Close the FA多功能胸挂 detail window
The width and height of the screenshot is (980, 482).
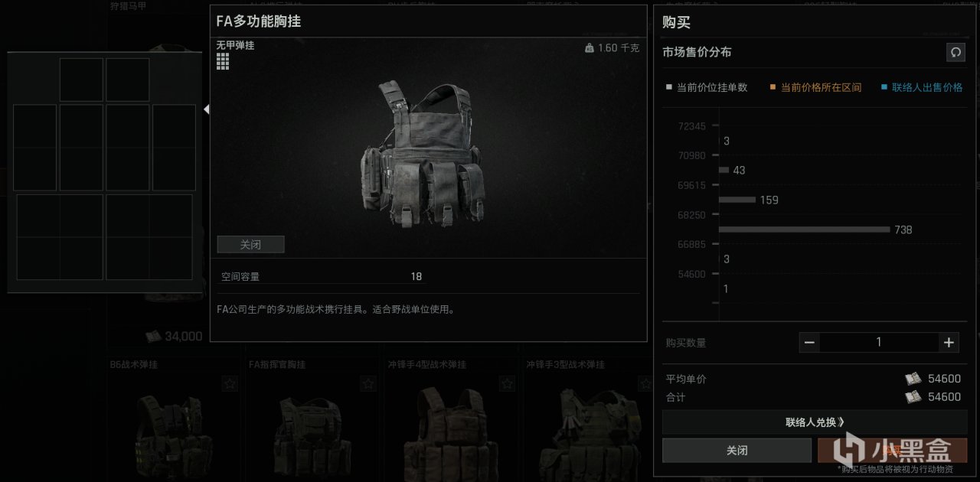point(251,245)
